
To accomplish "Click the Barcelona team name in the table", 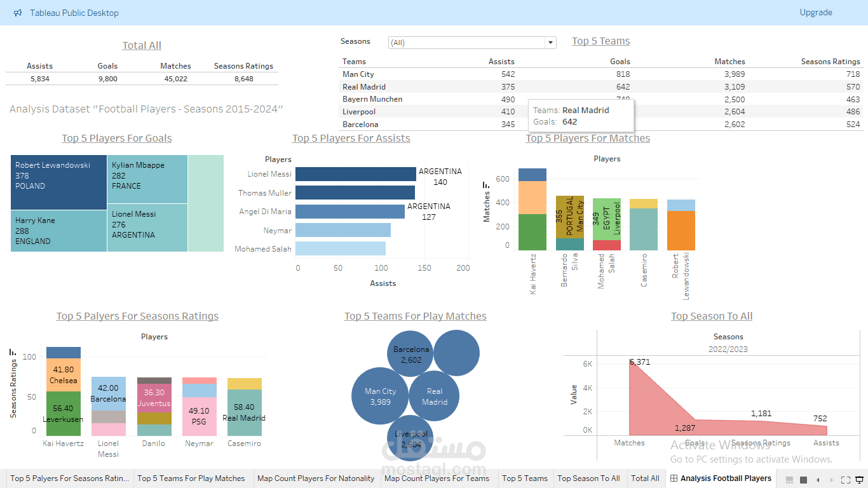I will point(360,125).
